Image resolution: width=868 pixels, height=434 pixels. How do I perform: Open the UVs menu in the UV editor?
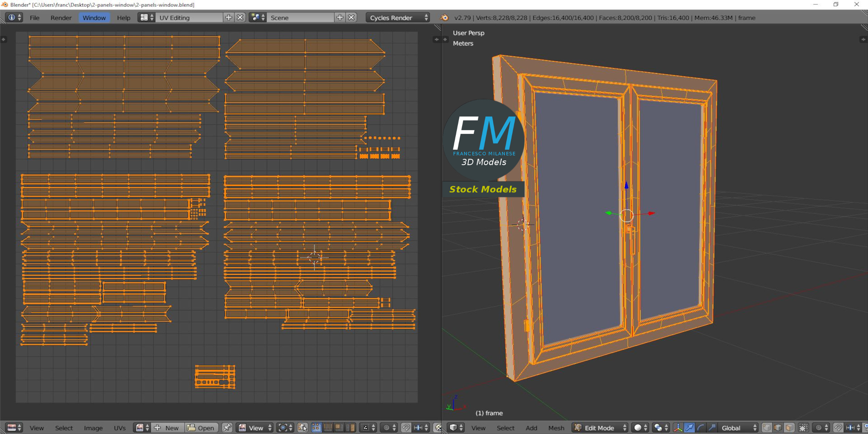coord(120,428)
